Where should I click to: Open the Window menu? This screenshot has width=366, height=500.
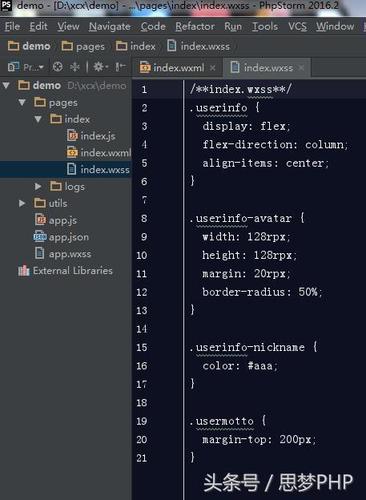tap(335, 26)
